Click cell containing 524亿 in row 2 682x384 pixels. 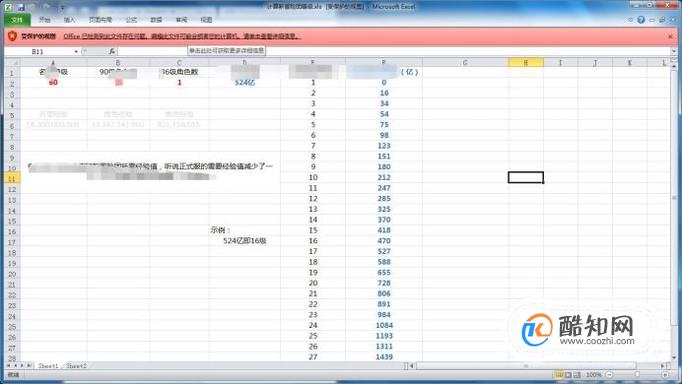[x=244, y=82]
